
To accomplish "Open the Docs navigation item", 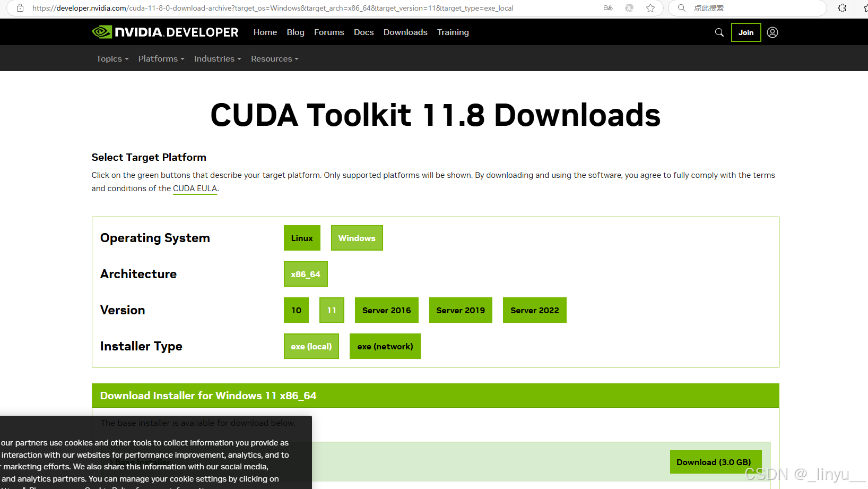I will coord(364,32).
